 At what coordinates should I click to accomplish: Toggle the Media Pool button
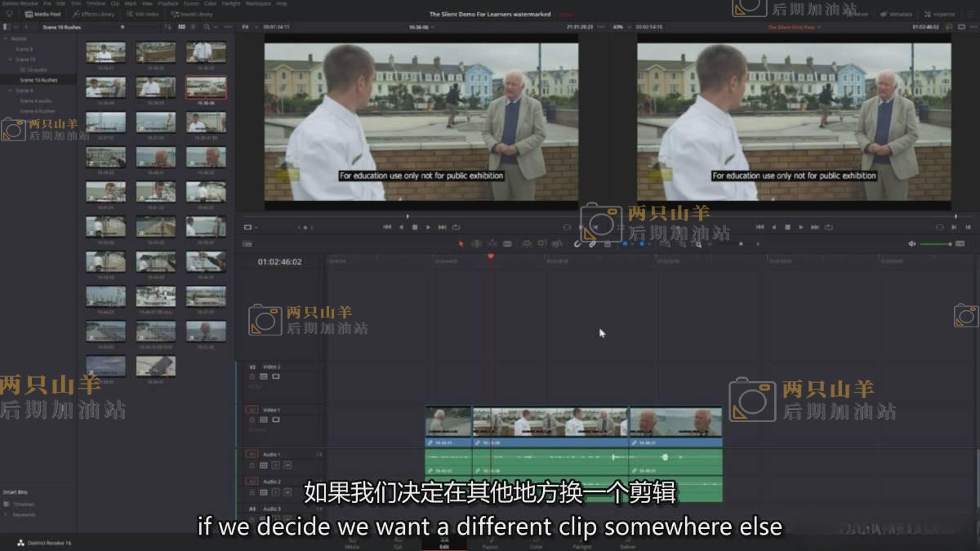coord(42,14)
